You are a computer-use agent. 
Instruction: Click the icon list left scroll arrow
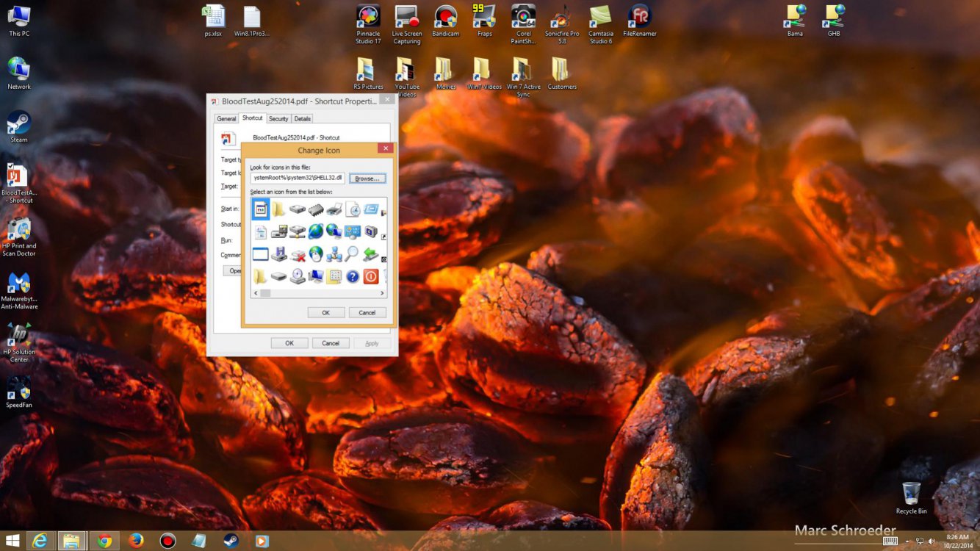coord(256,293)
